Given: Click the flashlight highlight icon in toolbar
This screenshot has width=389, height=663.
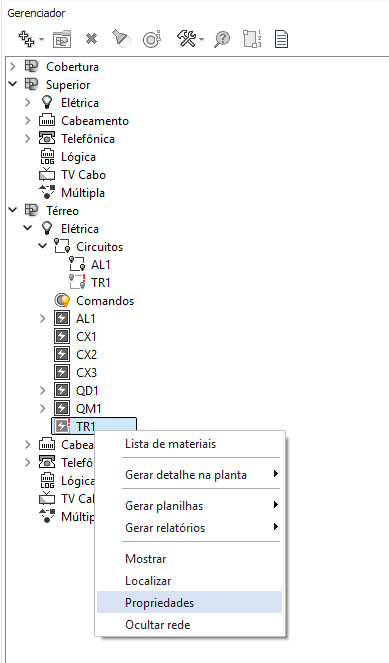Looking at the screenshot, I should point(121,39).
